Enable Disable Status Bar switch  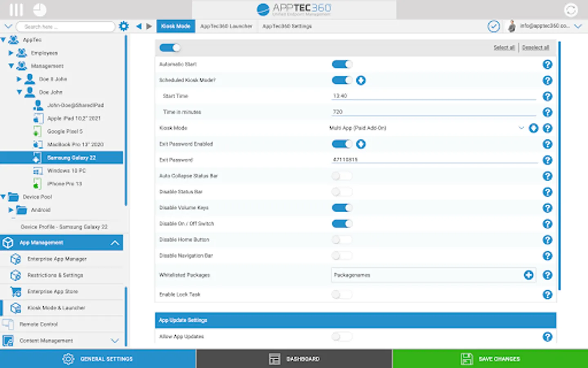point(342,192)
